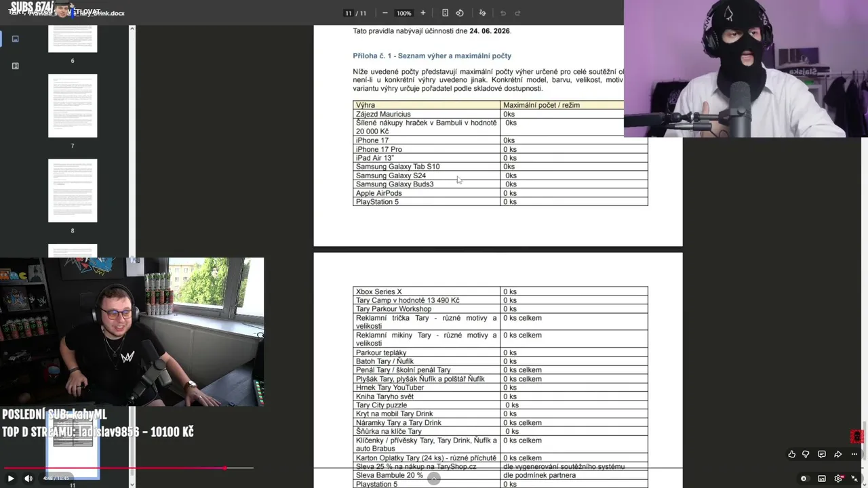Mute the video volume
Viewport: 868px width, 488px height.
[x=28, y=479]
